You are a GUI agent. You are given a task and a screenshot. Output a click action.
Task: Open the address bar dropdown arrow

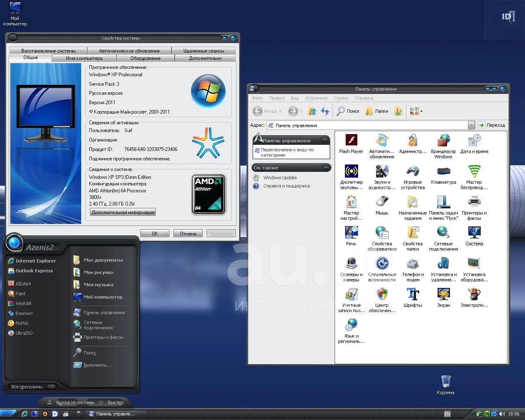(471, 125)
